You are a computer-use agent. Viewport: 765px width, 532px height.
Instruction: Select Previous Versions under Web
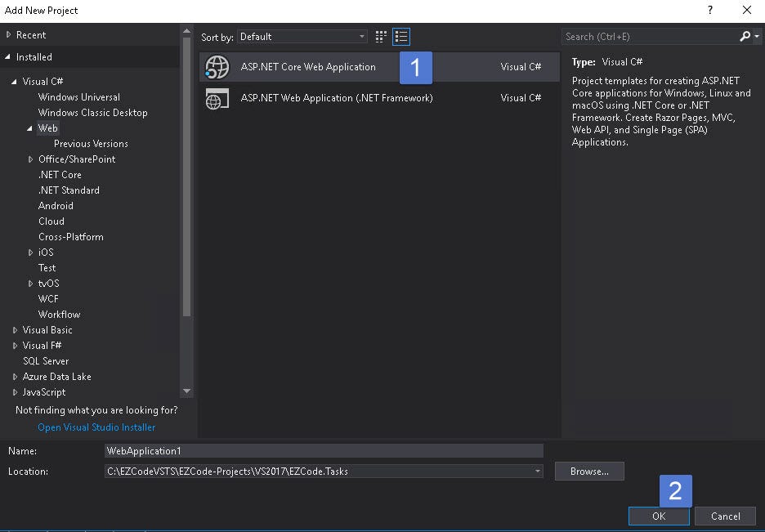[x=91, y=144]
